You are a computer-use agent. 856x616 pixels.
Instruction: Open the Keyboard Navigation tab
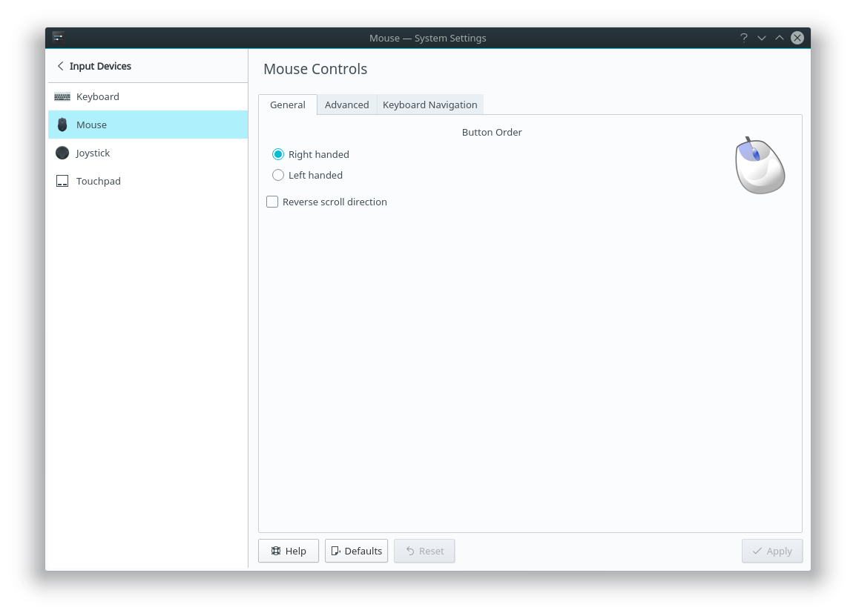[x=429, y=105]
